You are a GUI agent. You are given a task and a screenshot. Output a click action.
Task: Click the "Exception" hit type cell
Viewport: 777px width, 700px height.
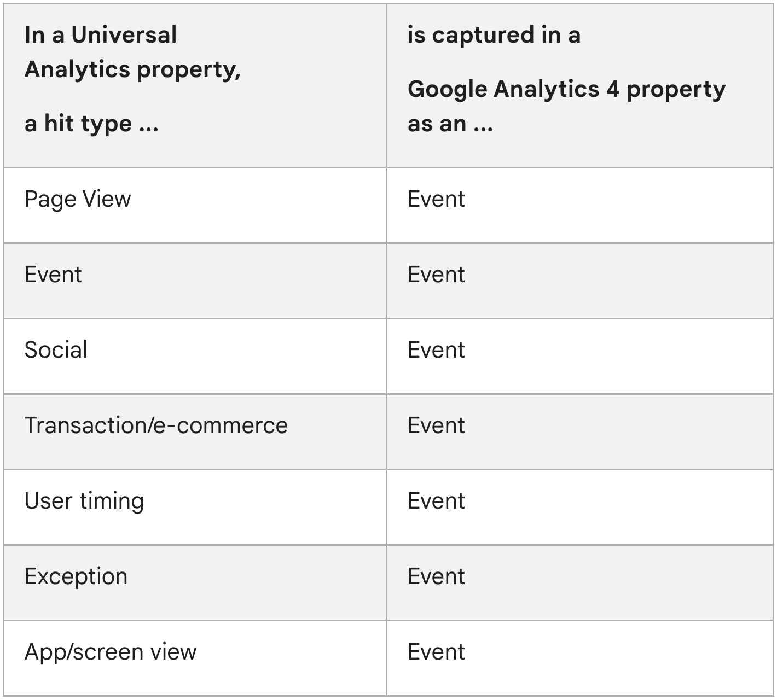pos(76,576)
